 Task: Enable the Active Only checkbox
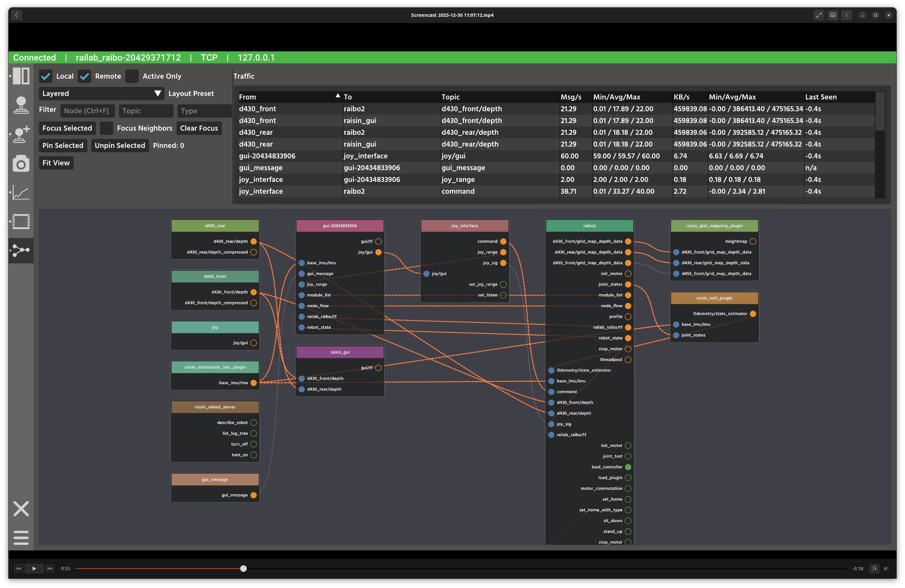[131, 76]
